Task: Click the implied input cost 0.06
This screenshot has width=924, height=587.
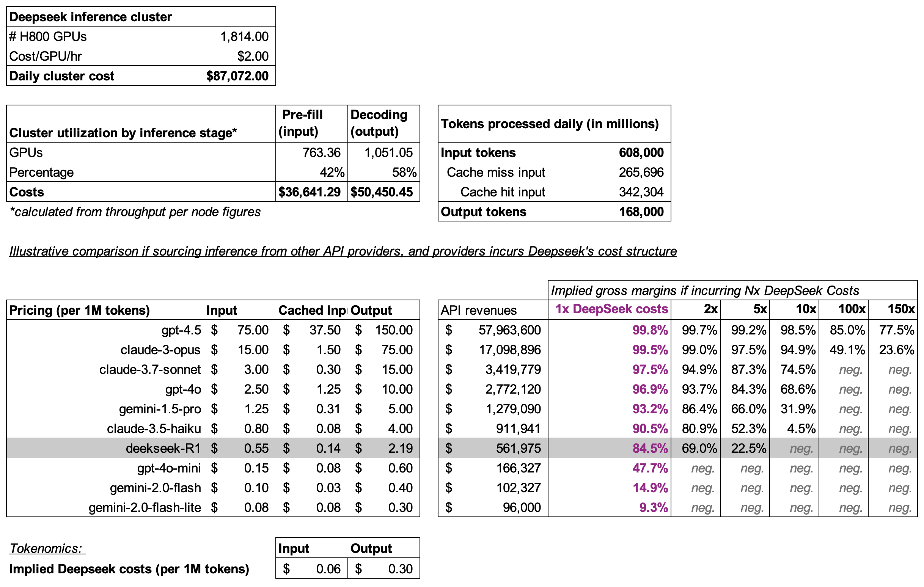Action: pyautogui.click(x=328, y=569)
